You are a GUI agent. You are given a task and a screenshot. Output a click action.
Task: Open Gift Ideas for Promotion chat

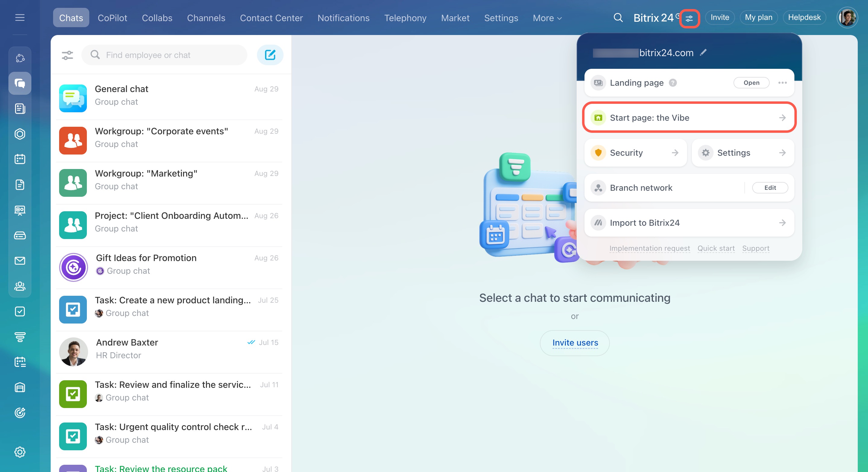[169, 267]
